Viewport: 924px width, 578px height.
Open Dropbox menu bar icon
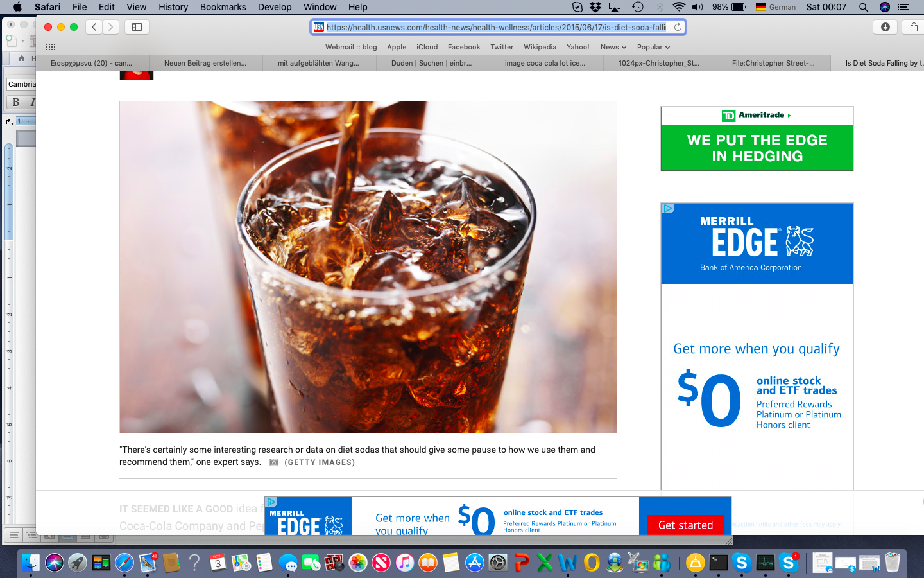click(595, 7)
